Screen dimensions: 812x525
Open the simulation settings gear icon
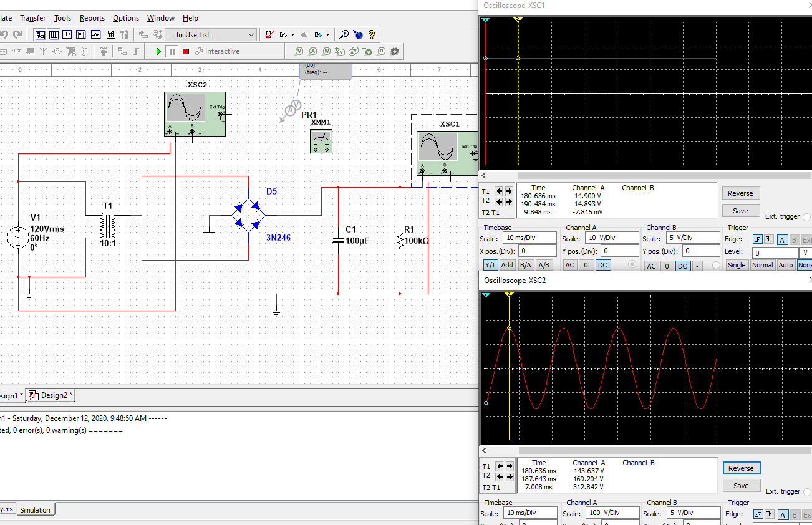click(394, 52)
